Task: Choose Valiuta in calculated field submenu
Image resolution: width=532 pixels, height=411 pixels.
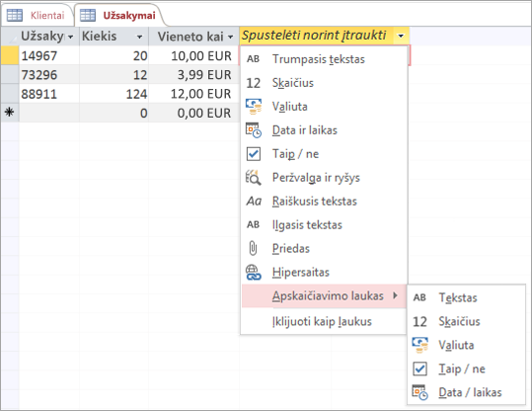Action: point(466,345)
